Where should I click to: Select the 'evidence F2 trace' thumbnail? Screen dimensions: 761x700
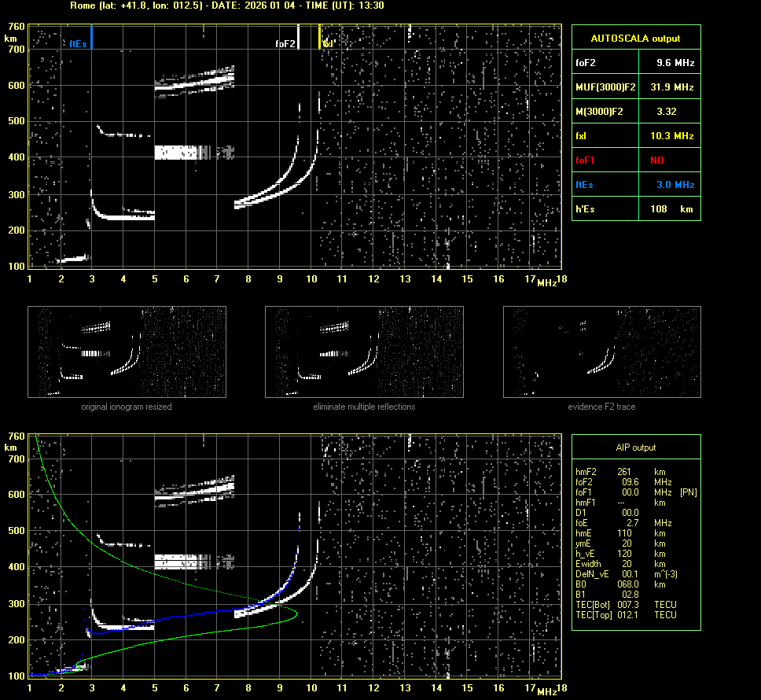[x=601, y=352]
